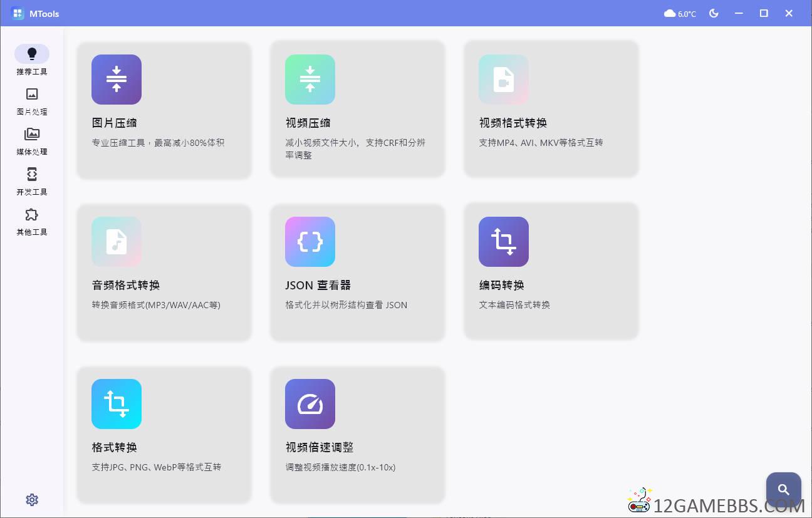Launch the 视频倍速调整 speedometer icon
Screen dimensions: 812x518
click(310, 404)
